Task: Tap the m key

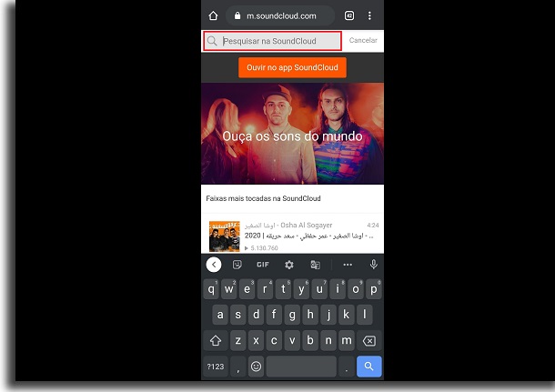Action: tap(347, 341)
